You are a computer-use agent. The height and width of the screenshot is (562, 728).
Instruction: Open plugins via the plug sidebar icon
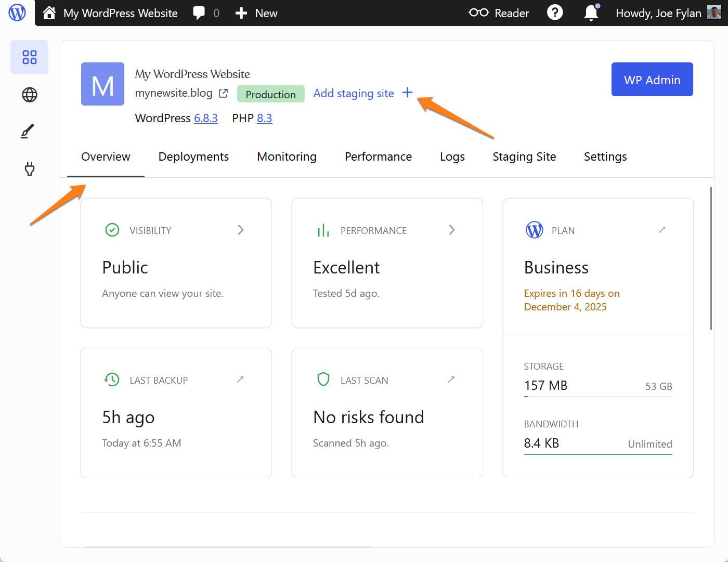(29, 168)
